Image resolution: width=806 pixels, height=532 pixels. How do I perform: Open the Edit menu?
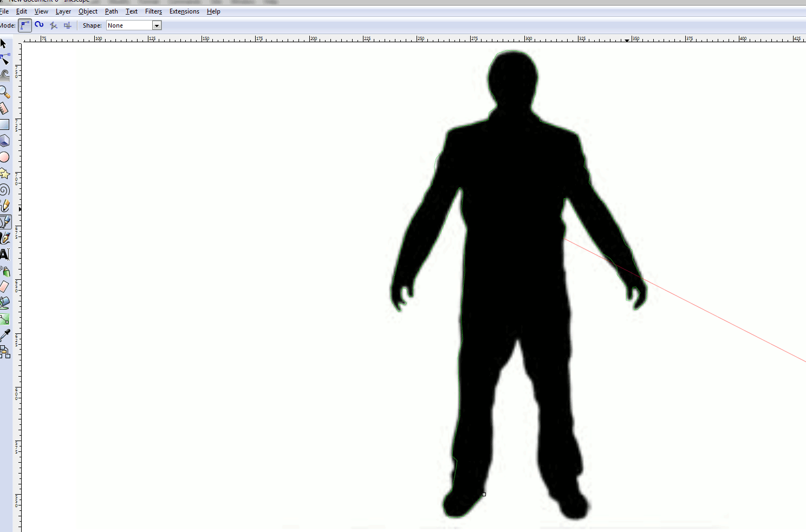[22, 11]
